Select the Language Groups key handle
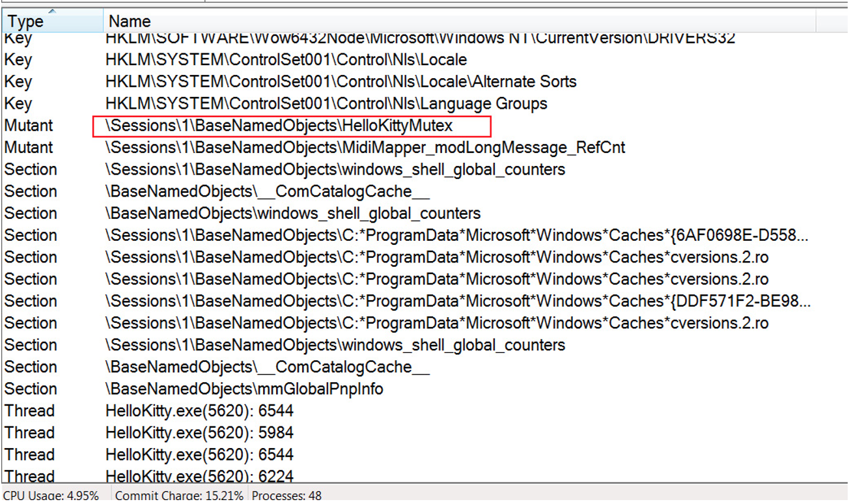Image resolution: width=849 pixels, height=504 pixels. point(326,104)
